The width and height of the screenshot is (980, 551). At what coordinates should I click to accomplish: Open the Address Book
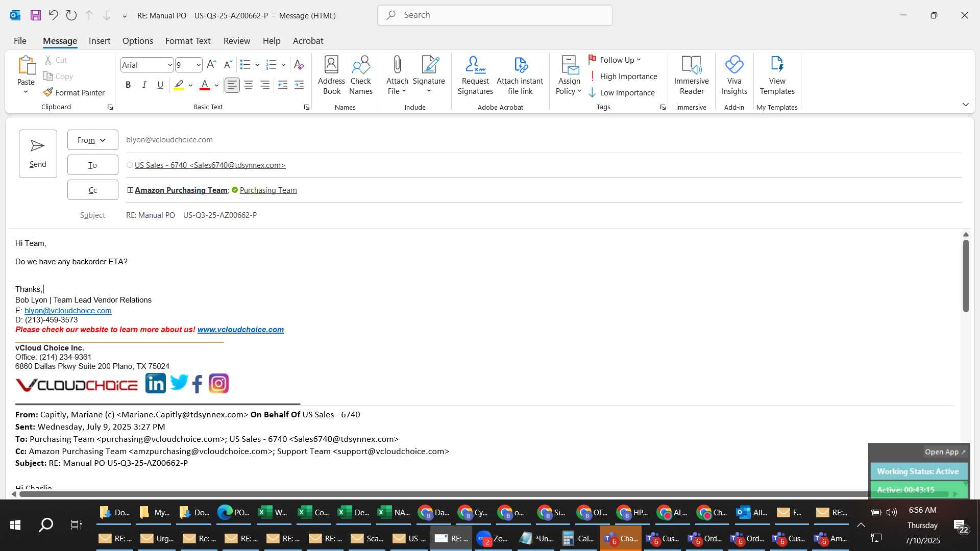tap(332, 75)
